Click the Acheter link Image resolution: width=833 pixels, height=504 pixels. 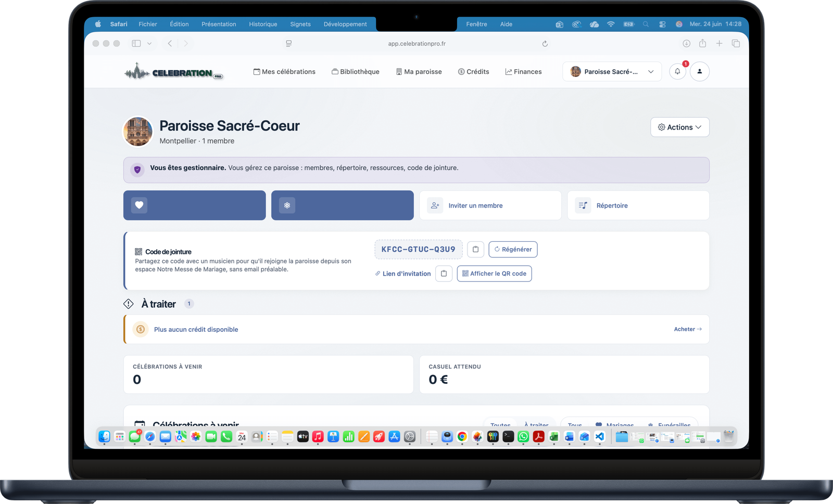[688, 329]
